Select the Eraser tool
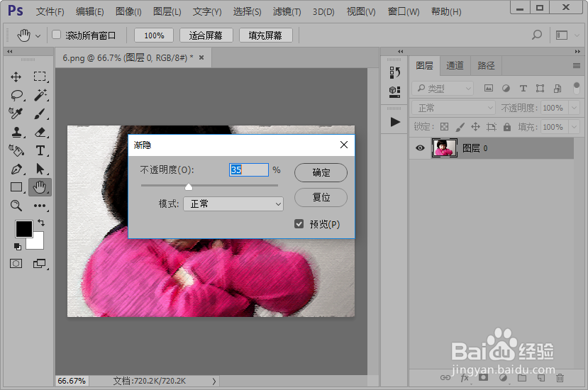 [x=40, y=132]
